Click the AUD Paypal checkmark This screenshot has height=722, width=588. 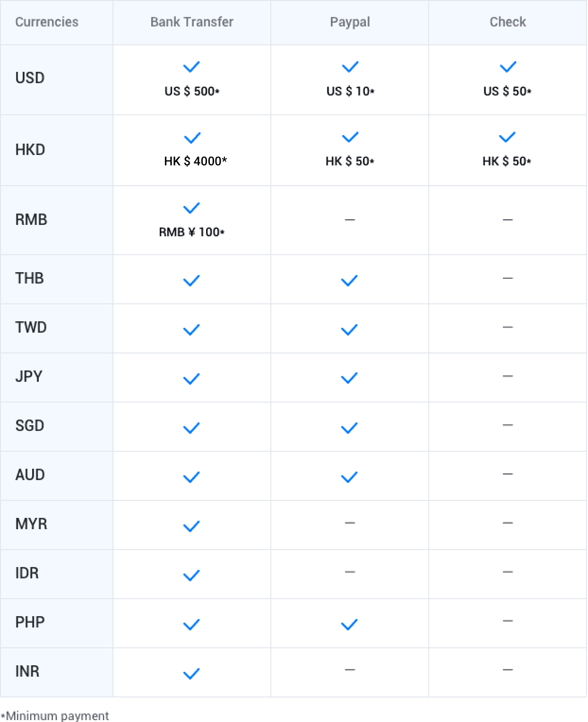[349, 478]
